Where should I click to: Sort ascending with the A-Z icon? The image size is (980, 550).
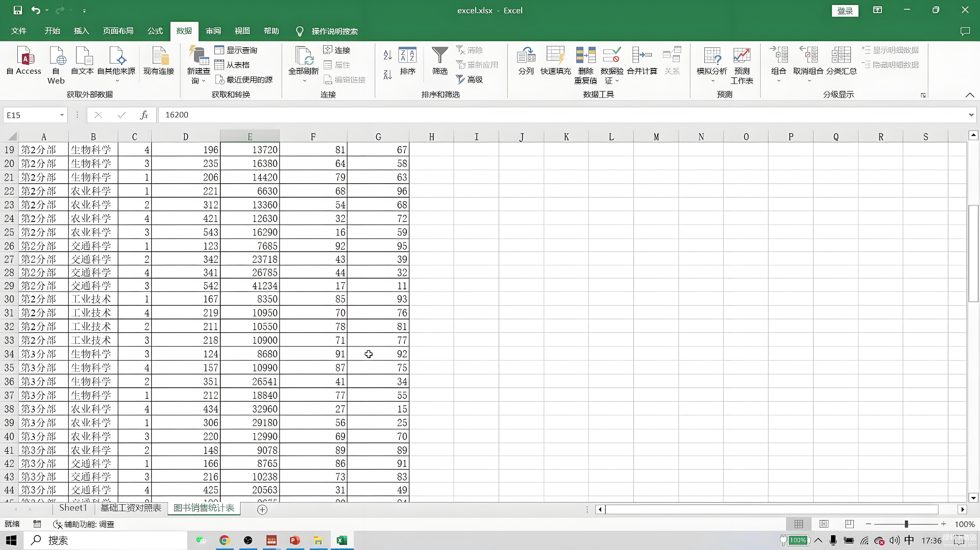(x=388, y=55)
